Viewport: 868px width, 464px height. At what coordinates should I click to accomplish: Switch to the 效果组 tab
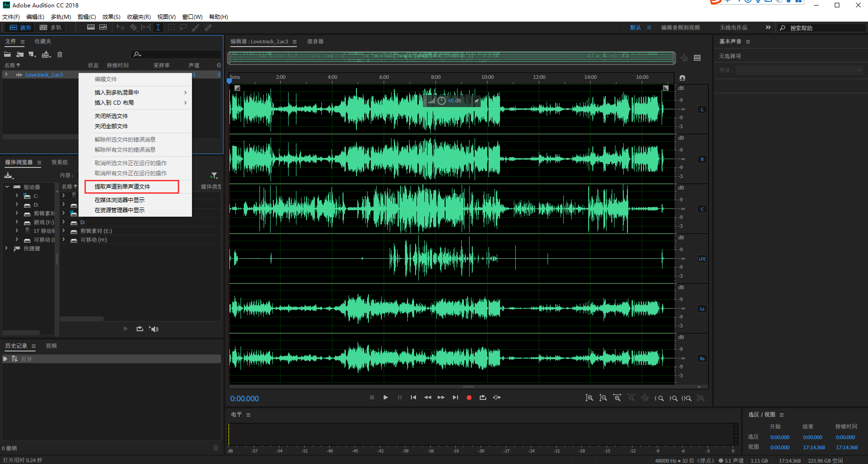[x=60, y=162]
